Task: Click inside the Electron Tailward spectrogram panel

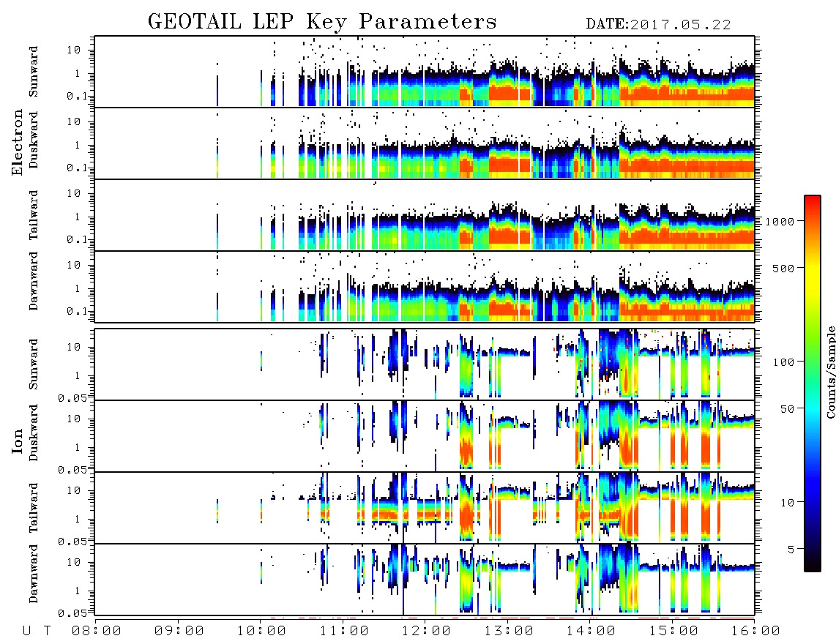Action: pyautogui.click(x=425, y=215)
